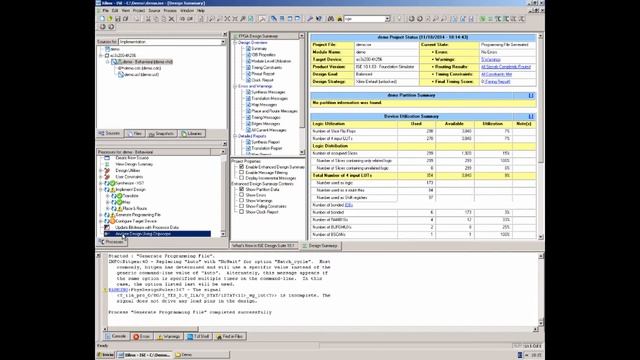This screenshot has width=640, height=360.
Task: Click the Design Utilities process icon
Action: (107, 171)
